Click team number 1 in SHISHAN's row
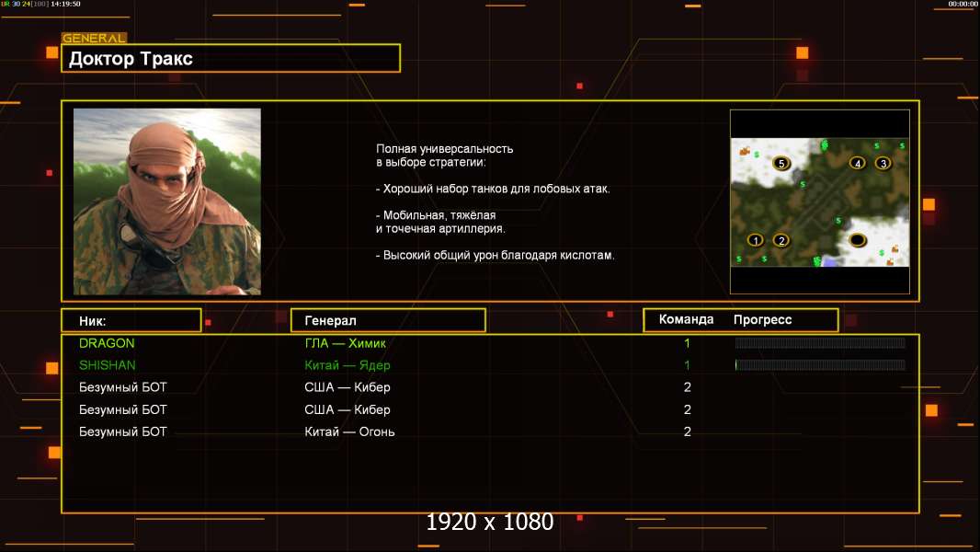The width and height of the screenshot is (980, 552). coord(687,365)
